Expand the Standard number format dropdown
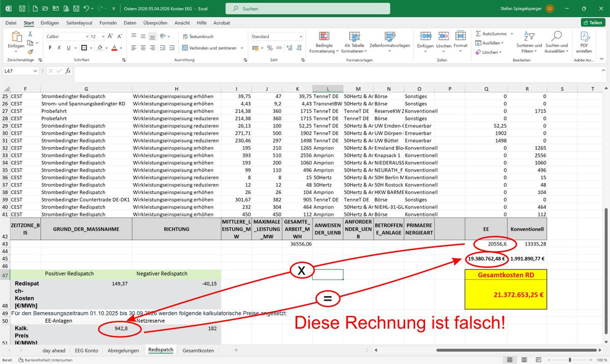 (x=300, y=37)
